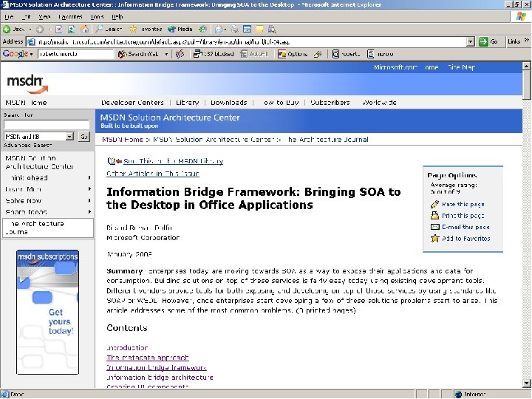
Task: Open the 'MSDN and KB' search scope dropdown
Action: [69, 137]
